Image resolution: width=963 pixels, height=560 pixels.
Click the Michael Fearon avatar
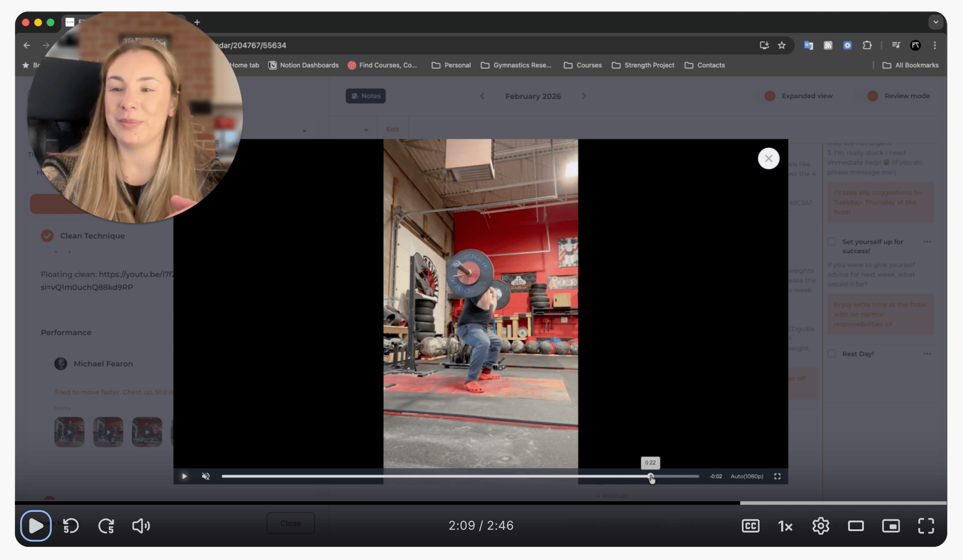click(x=61, y=364)
